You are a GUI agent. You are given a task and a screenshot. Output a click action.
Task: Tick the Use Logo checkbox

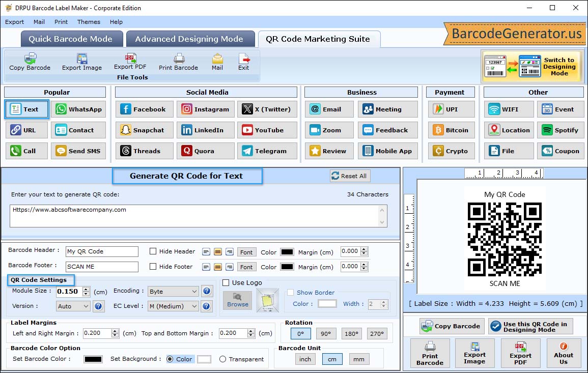pyautogui.click(x=226, y=282)
